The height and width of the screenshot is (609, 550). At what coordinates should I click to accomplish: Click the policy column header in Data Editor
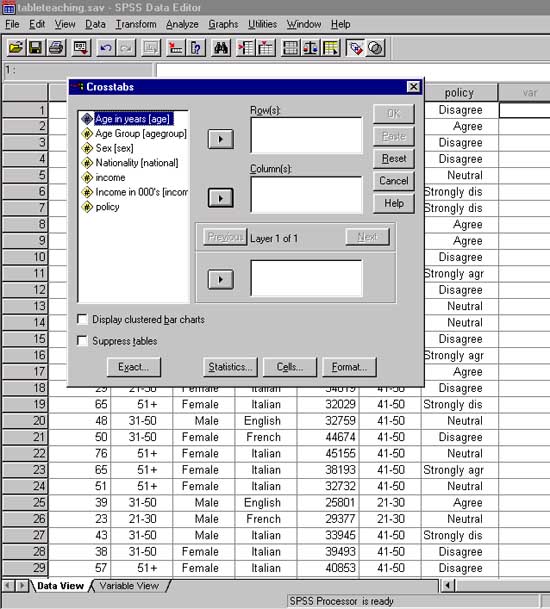tap(459, 93)
